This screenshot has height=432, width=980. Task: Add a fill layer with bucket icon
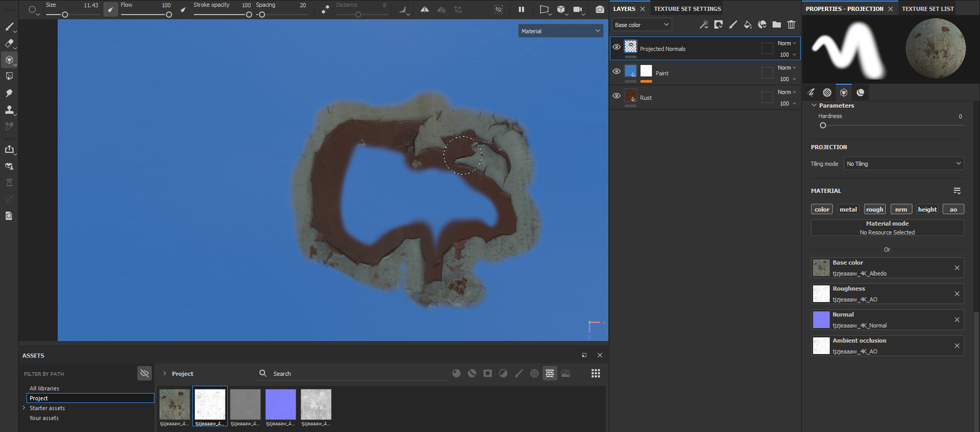pyautogui.click(x=747, y=24)
